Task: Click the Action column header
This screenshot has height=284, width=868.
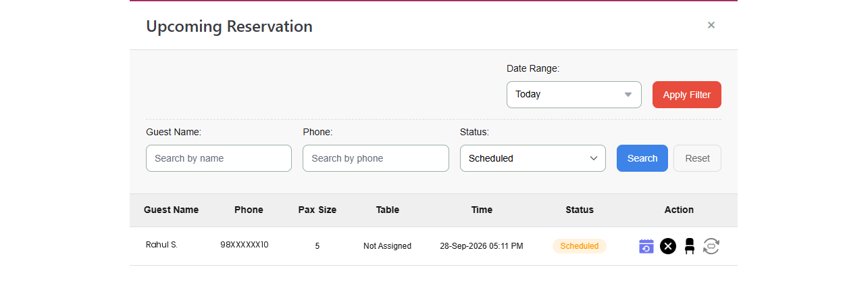Action: 679,210
